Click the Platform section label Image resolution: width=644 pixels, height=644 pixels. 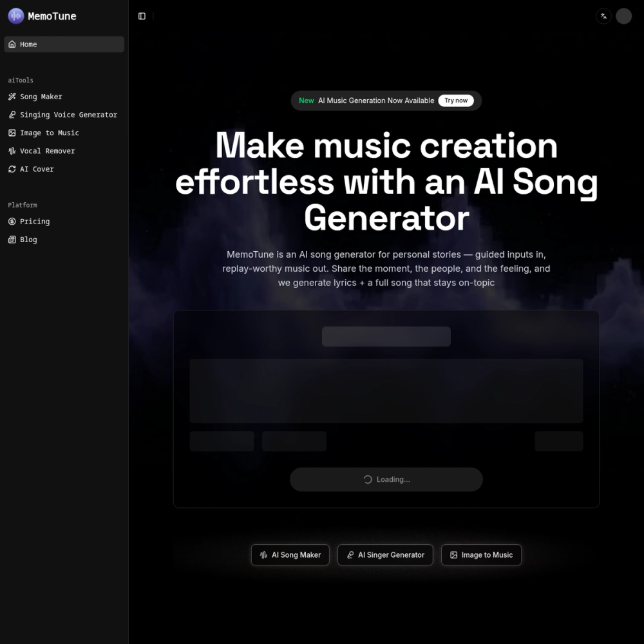(23, 205)
